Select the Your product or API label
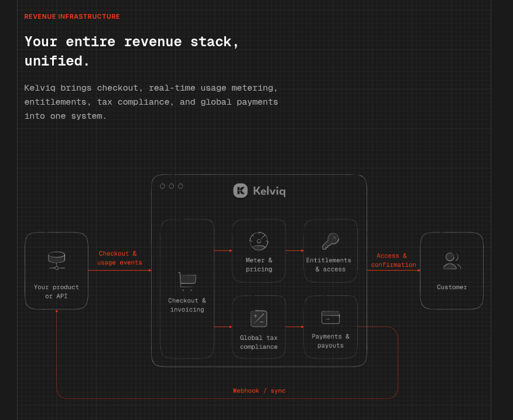513x420 pixels. tap(57, 291)
